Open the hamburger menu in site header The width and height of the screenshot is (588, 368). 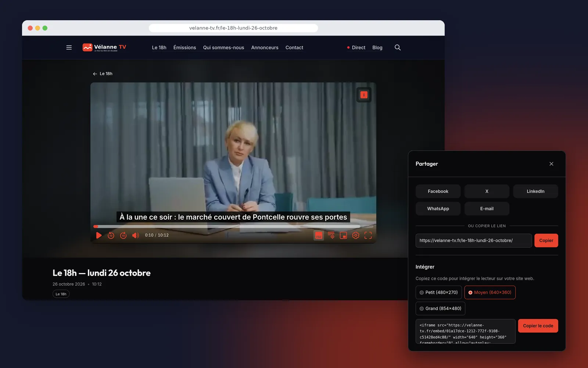click(x=69, y=47)
